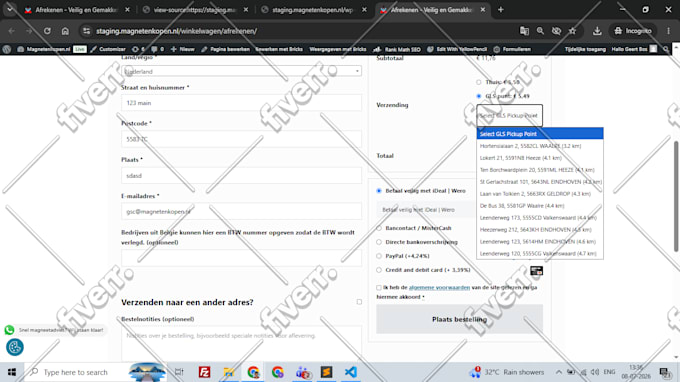
Task: Open Edit With YellowPencil link
Action: (457, 49)
